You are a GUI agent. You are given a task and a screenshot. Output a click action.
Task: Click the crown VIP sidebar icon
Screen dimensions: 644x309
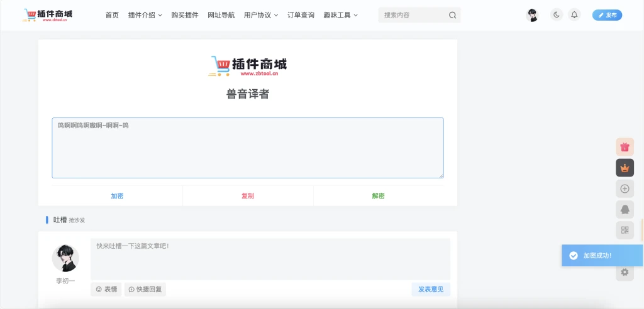pos(625,168)
